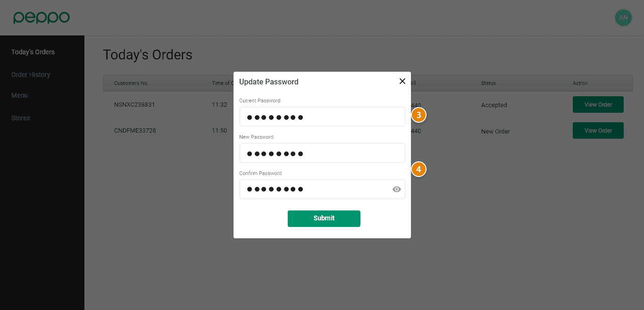
Task: Click the orange step 3 marker
Action: (x=418, y=115)
